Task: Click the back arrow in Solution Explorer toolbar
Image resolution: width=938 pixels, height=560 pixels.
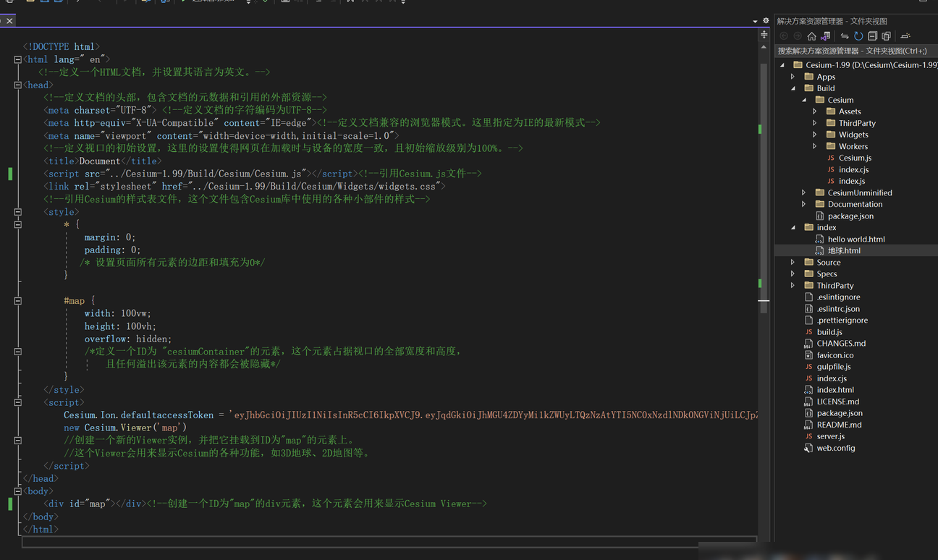Action: click(x=784, y=36)
